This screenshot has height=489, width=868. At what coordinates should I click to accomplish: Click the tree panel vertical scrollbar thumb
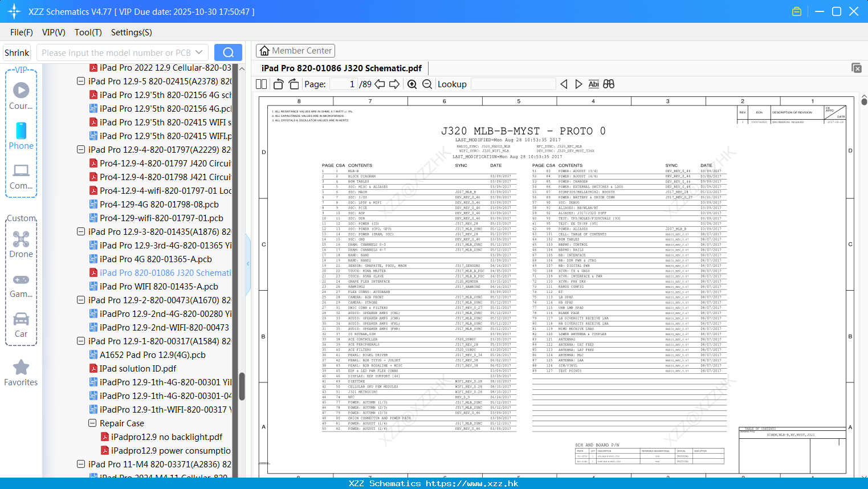242,388
